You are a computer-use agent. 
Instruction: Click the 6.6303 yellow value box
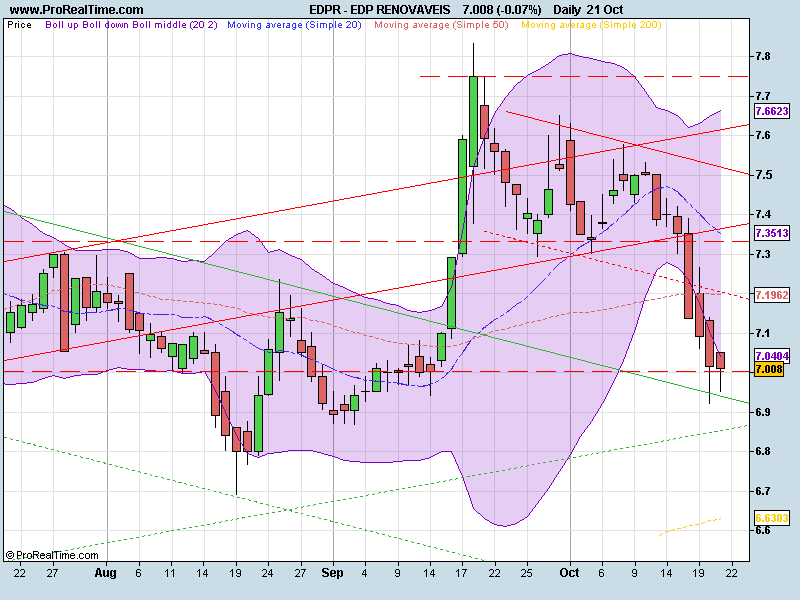771,518
